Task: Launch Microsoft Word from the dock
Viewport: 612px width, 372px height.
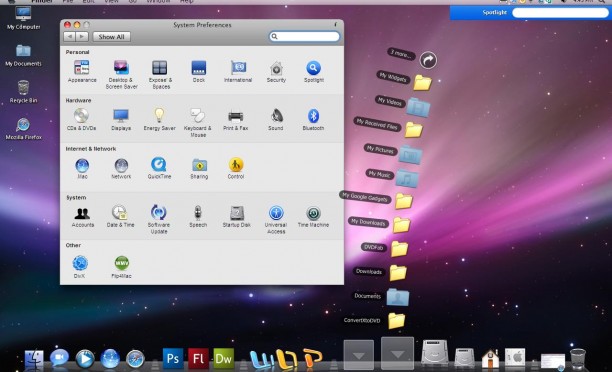Action: coord(261,360)
